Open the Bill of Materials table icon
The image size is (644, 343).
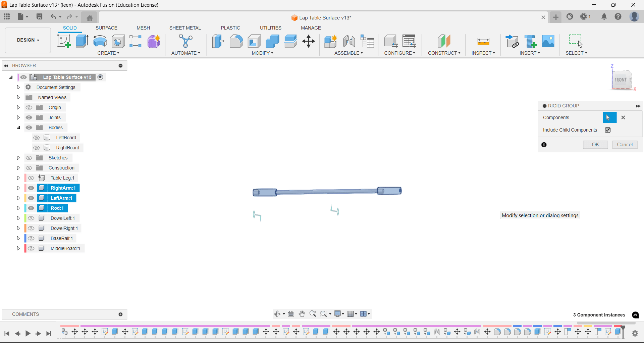pos(367,41)
